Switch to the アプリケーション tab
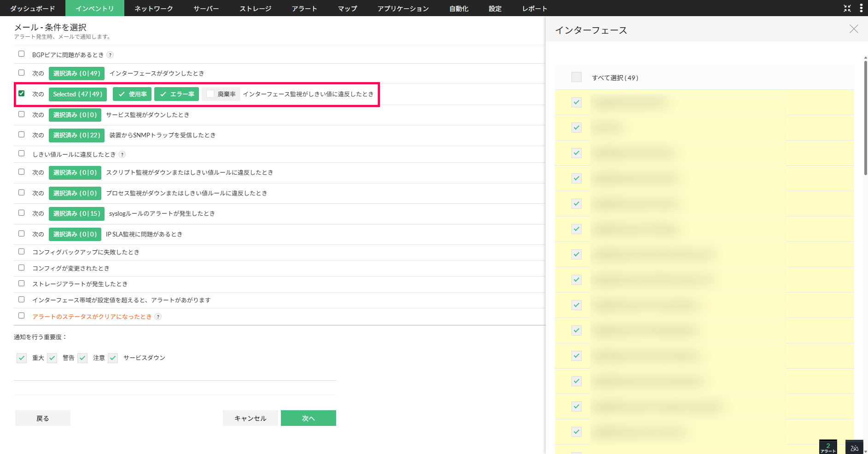Viewport: 868px width, 454px height. coord(403,8)
